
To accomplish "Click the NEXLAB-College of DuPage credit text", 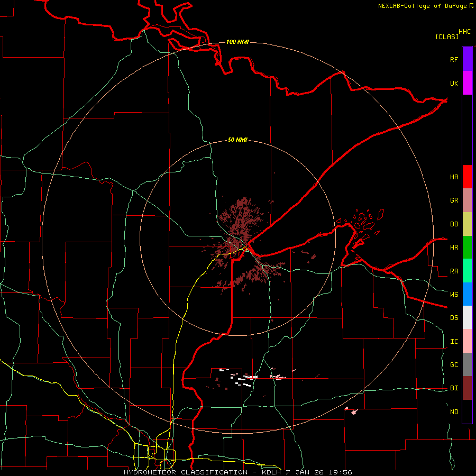I will pos(422,6).
